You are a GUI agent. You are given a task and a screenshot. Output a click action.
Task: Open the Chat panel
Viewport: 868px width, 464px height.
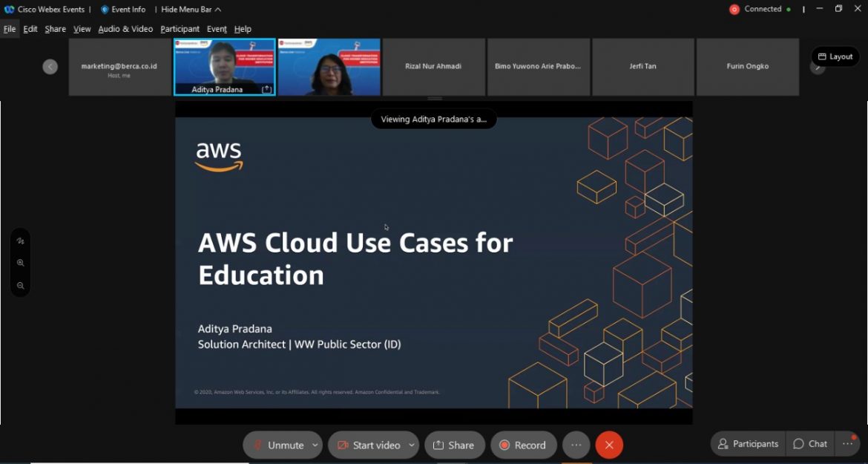[x=810, y=444]
